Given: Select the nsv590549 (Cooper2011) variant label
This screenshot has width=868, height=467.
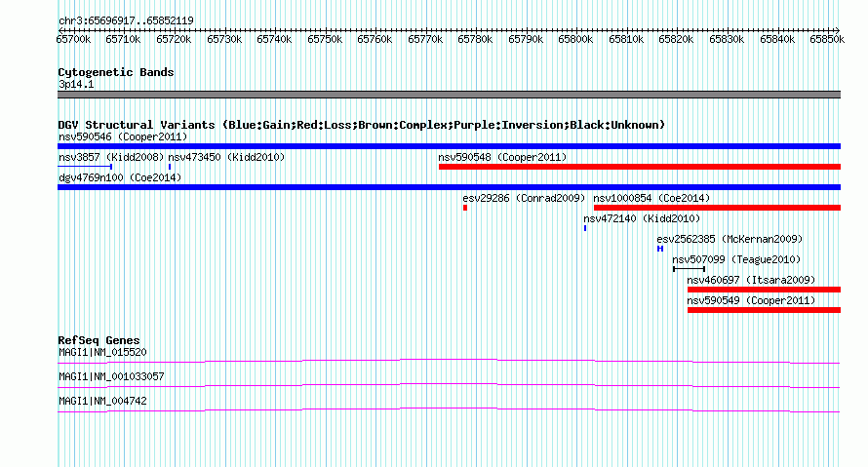Looking at the screenshot, I should coord(751,300).
